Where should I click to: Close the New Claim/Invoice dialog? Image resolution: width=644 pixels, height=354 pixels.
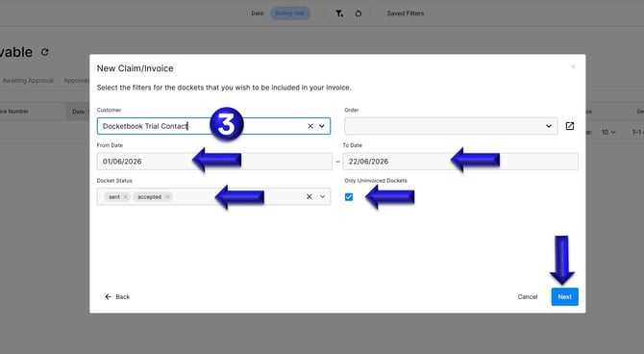point(573,67)
